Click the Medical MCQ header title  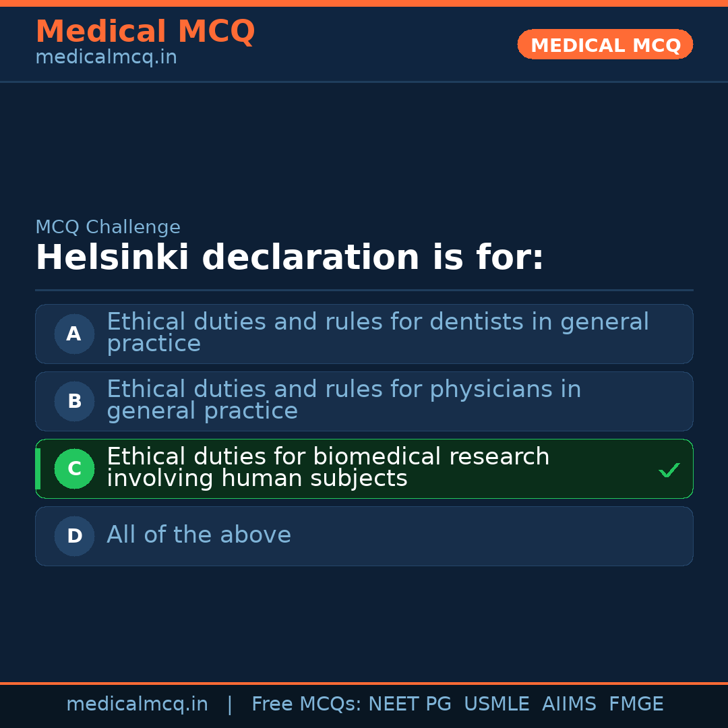(x=145, y=32)
